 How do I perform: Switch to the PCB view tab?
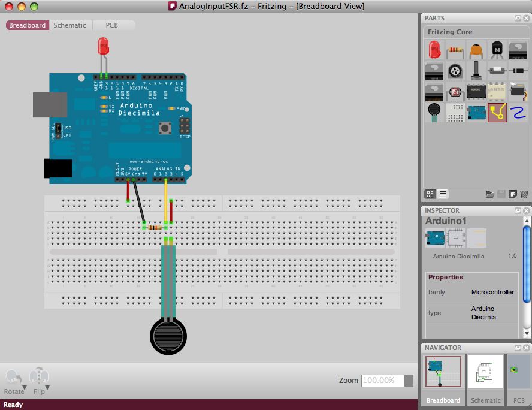112,25
